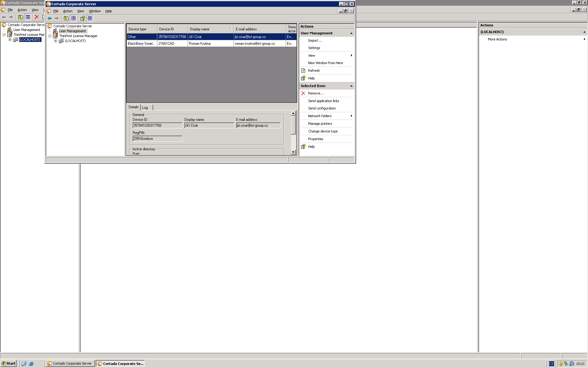Collapse the User Management actions section
Image resolution: width=588 pixels, height=368 pixels.
point(351,33)
